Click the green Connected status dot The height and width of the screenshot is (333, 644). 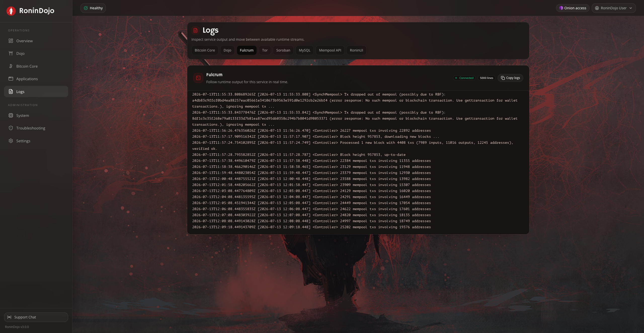click(x=456, y=78)
